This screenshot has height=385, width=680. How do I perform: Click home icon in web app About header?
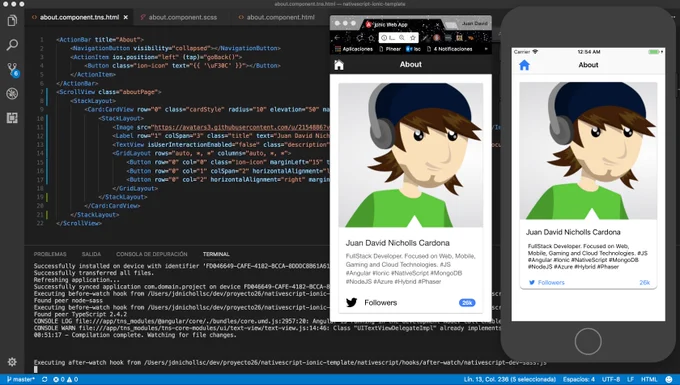point(339,65)
